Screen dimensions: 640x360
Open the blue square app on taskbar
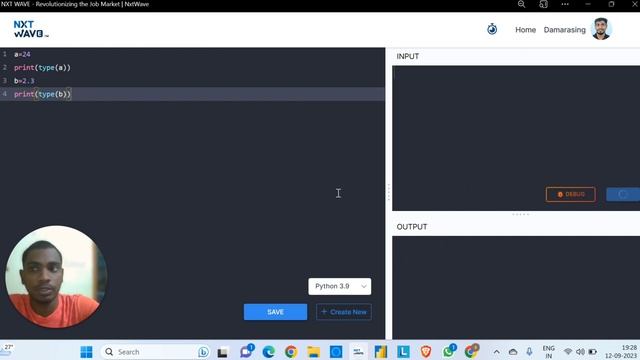[336, 351]
